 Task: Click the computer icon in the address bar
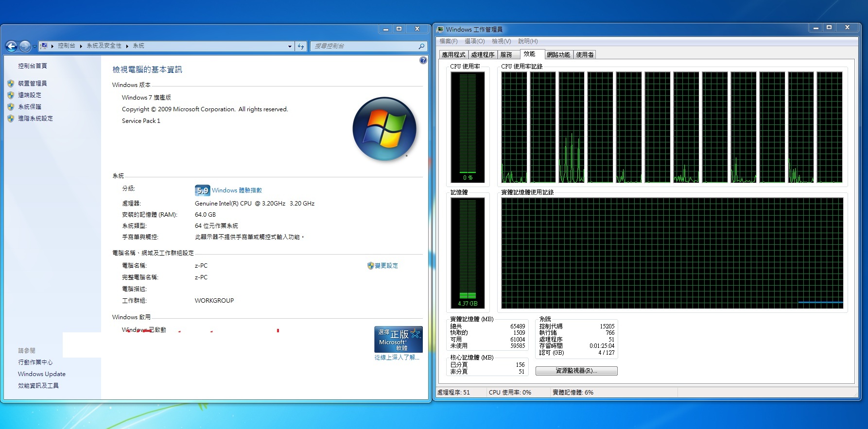pos(44,46)
